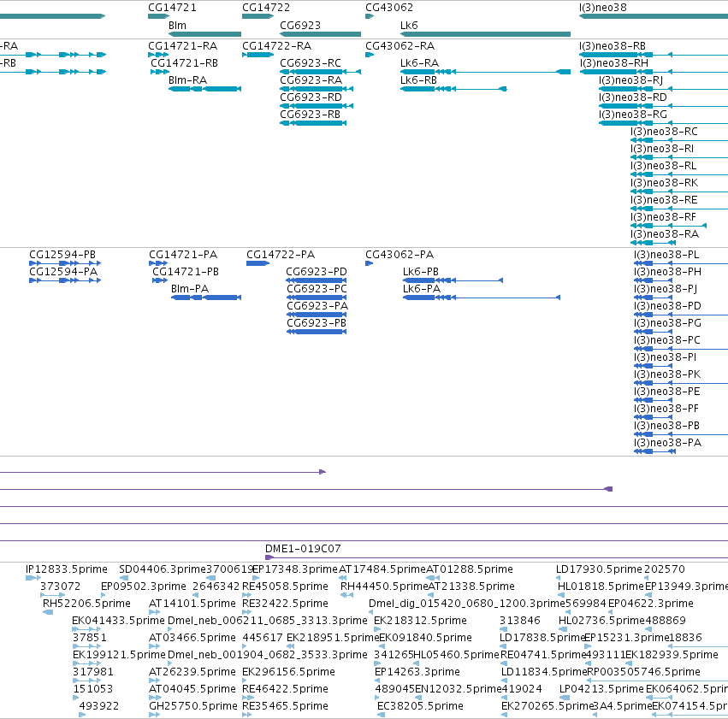Open transcript l(3)neo38-RF

coord(663,217)
